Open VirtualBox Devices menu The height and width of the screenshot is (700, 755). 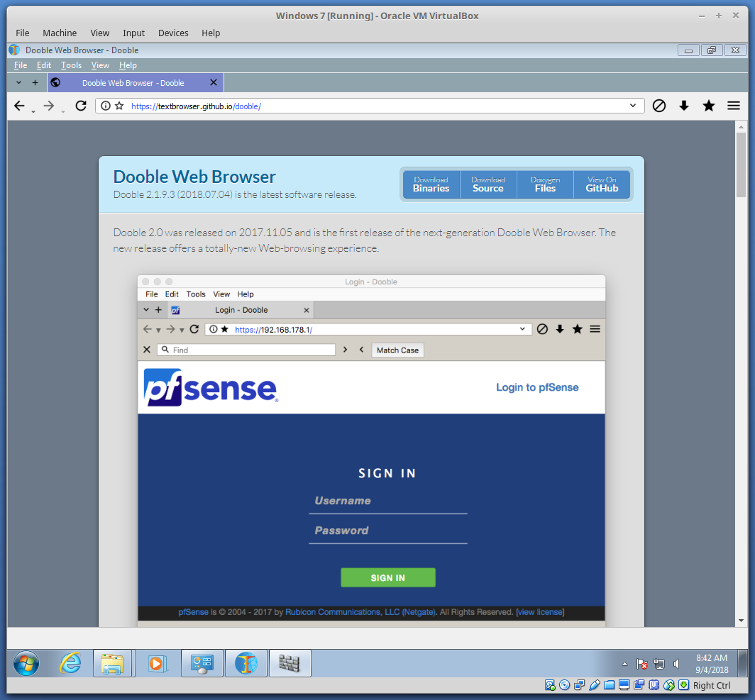pos(173,33)
